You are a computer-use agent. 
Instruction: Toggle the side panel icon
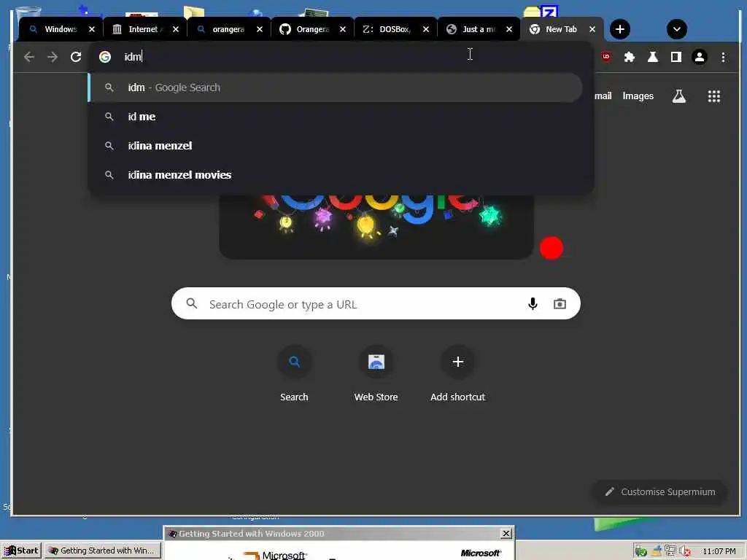tap(676, 57)
